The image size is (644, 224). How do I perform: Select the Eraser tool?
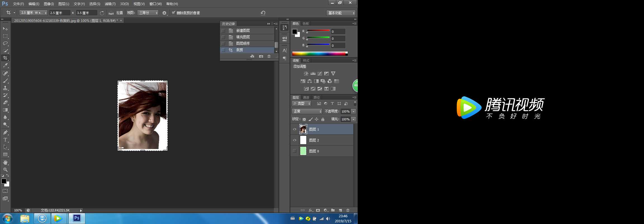click(x=5, y=102)
